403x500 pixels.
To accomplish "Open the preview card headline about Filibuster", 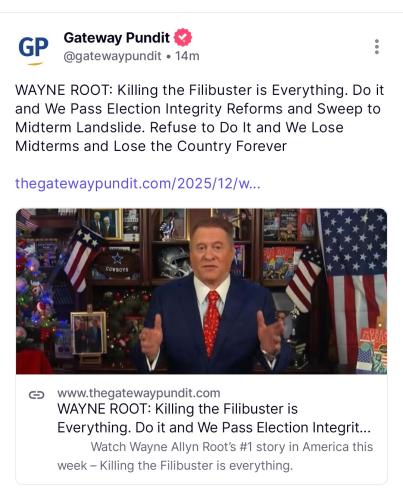I will click(x=214, y=418).
